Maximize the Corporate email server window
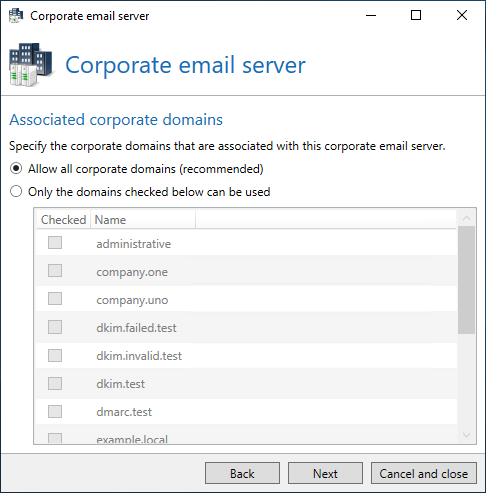This screenshot has height=493, width=486. (x=416, y=15)
